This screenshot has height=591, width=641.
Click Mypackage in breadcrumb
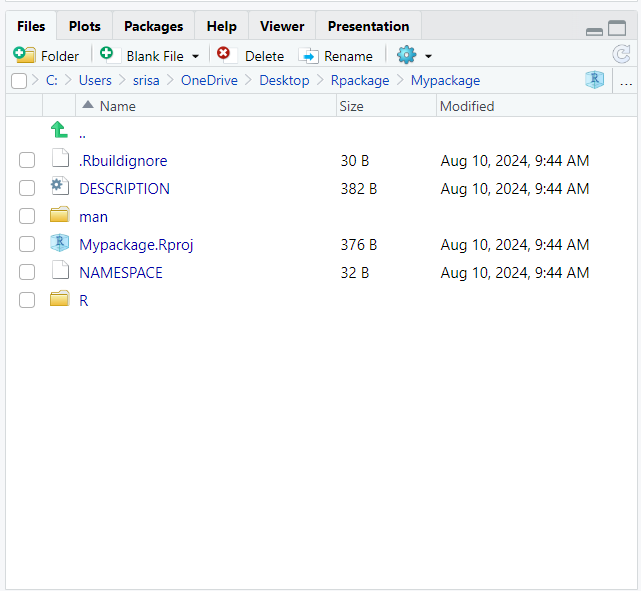pos(445,81)
